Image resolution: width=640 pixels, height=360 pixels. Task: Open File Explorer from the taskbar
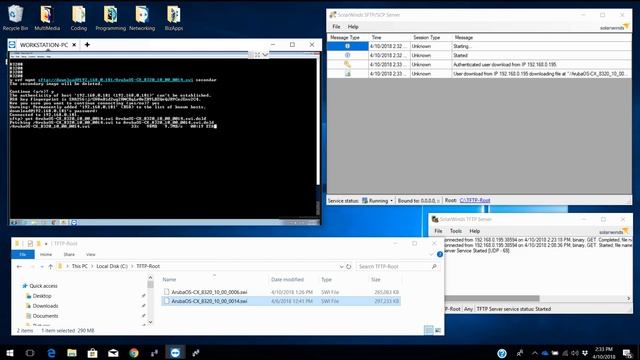[72, 353]
